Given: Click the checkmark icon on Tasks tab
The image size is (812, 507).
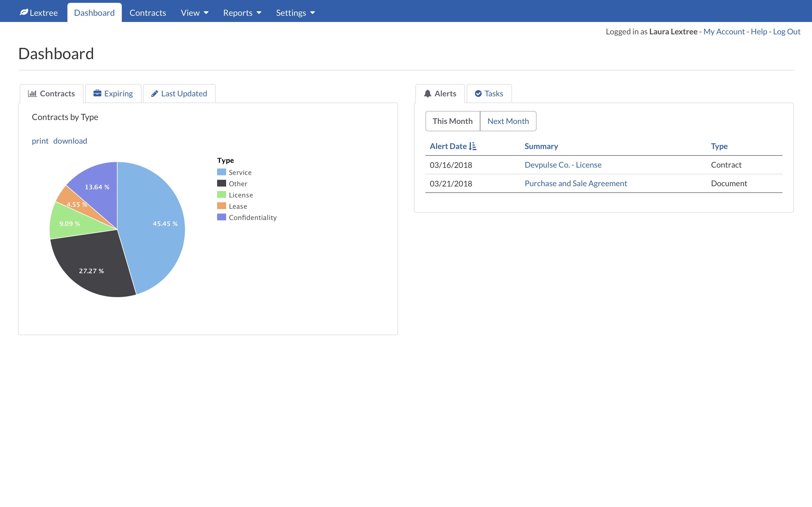Looking at the screenshot, I should [x=478, y=93].
